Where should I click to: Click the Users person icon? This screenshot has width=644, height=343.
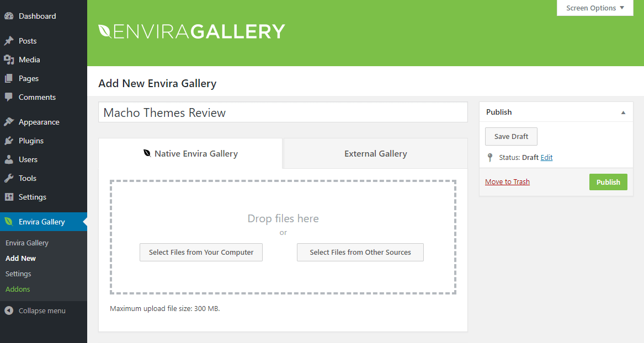click(9, 159)
